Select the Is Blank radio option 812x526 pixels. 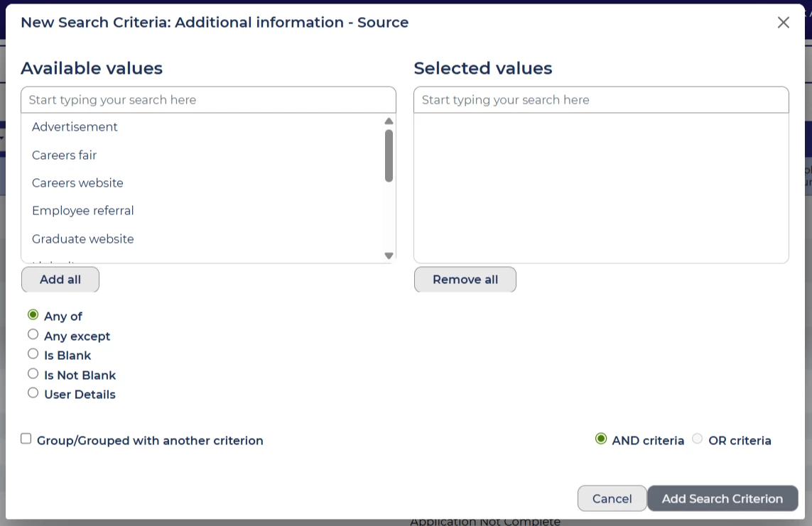pos(33,354)
